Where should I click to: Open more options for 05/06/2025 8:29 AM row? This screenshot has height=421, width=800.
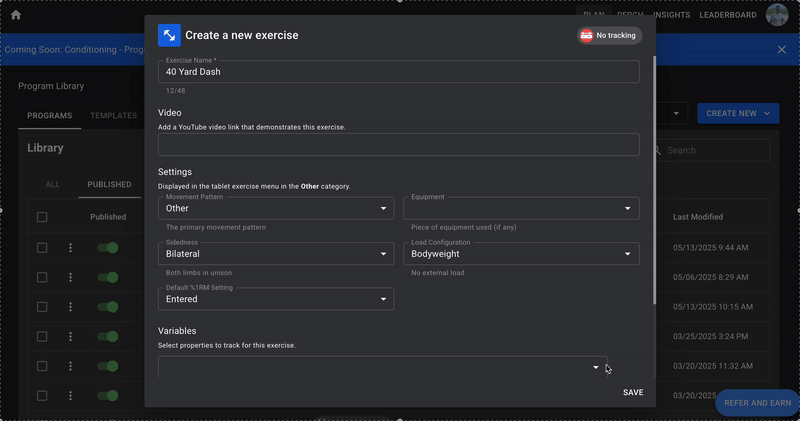pos(70,278)
